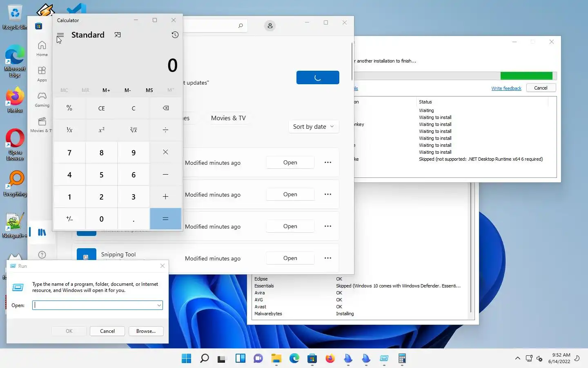This screenshot has width=588, height=368.
Task: Click the backspace key in Calculator
Action: [x=165, y=108]
